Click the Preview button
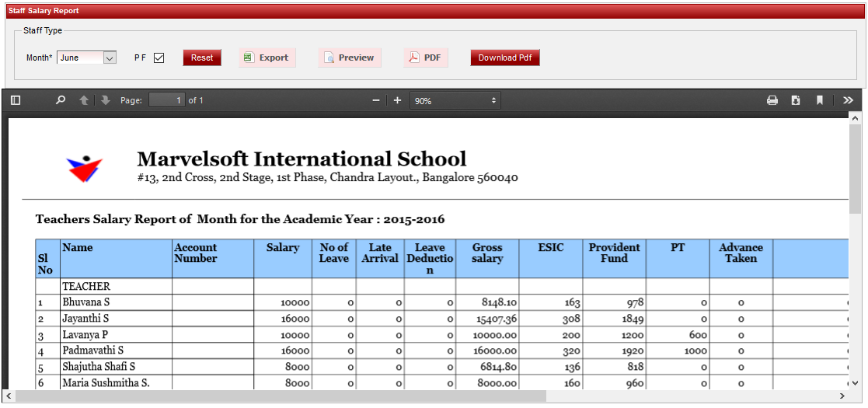 coord(349,58)
